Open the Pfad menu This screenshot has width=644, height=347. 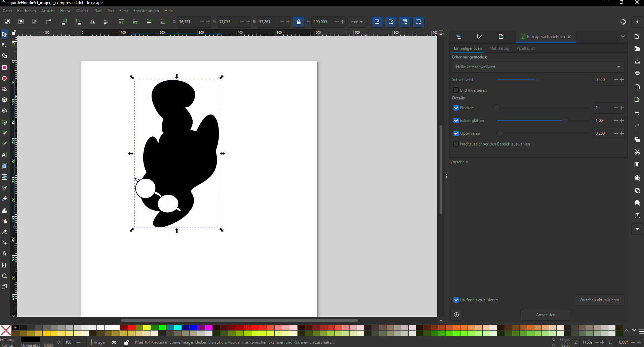[x=97, y=11]
